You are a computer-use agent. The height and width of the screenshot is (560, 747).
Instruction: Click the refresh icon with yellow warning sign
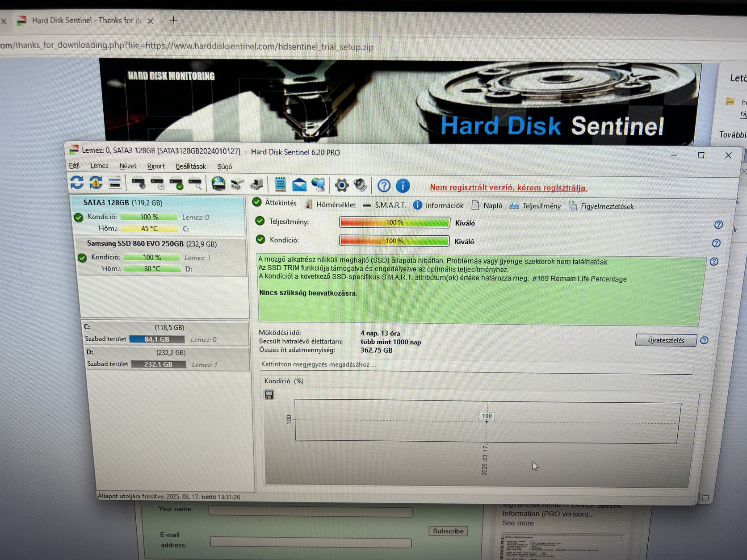click(96, 182)
